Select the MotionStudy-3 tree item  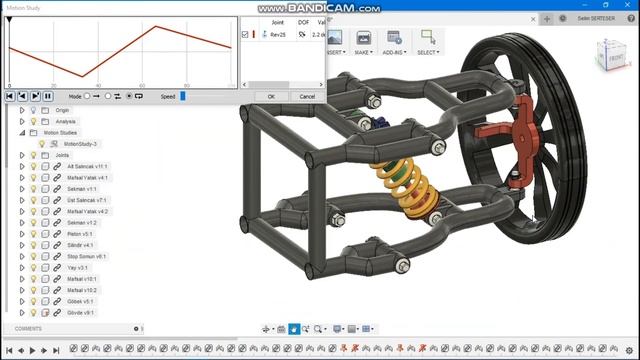[x=80, y=144]
